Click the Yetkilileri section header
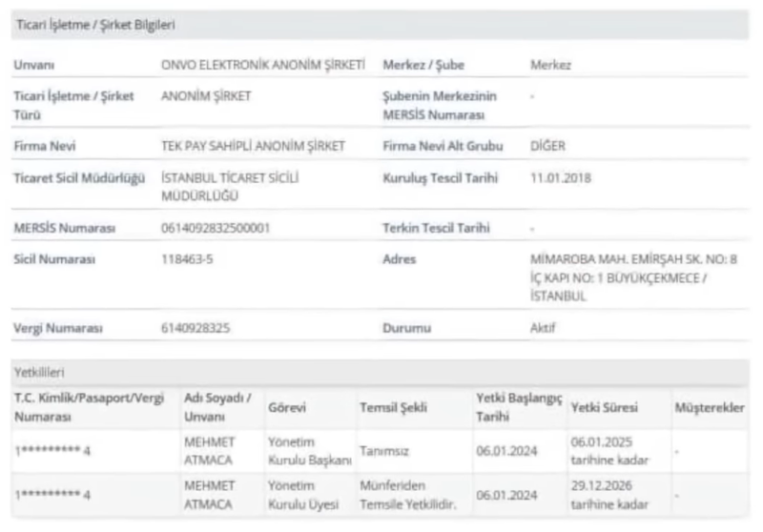The image size is (763, 532). [38, 371]
